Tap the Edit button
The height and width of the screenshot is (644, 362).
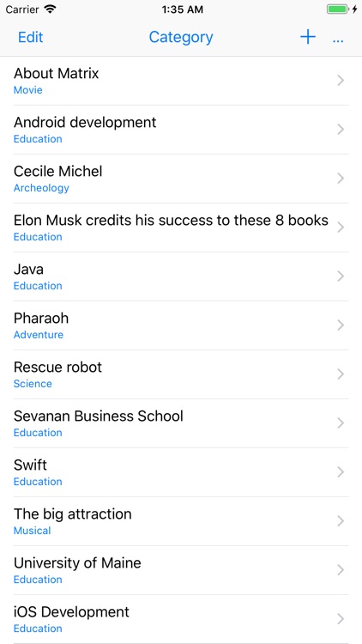(30, 37)
